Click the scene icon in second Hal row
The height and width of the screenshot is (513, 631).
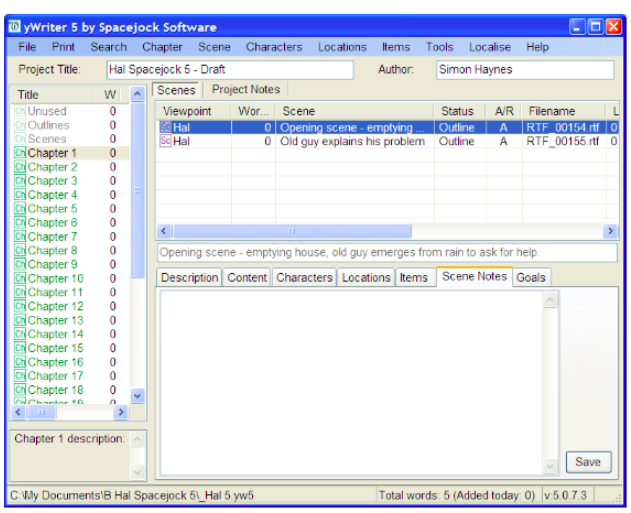[x=165, y=142]
